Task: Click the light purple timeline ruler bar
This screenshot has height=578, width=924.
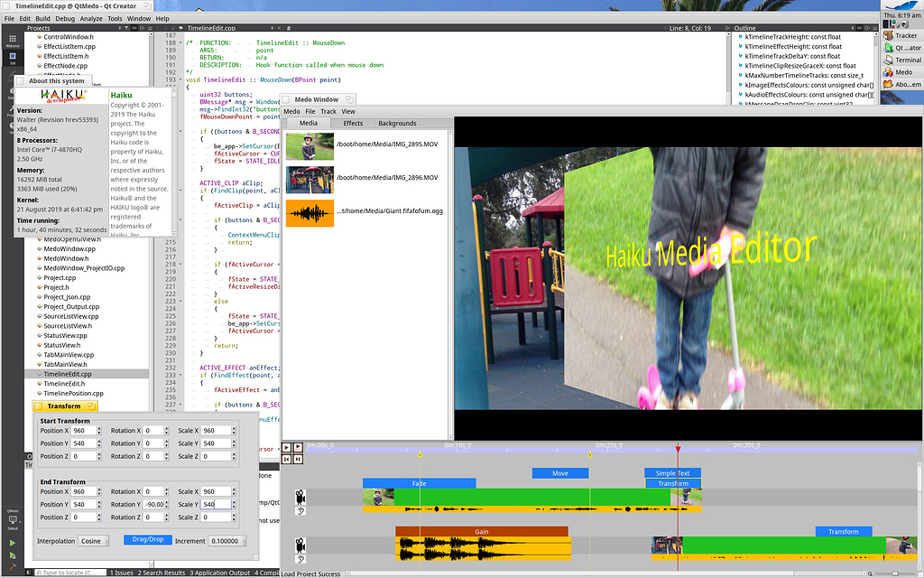Action: coord(611,450)
